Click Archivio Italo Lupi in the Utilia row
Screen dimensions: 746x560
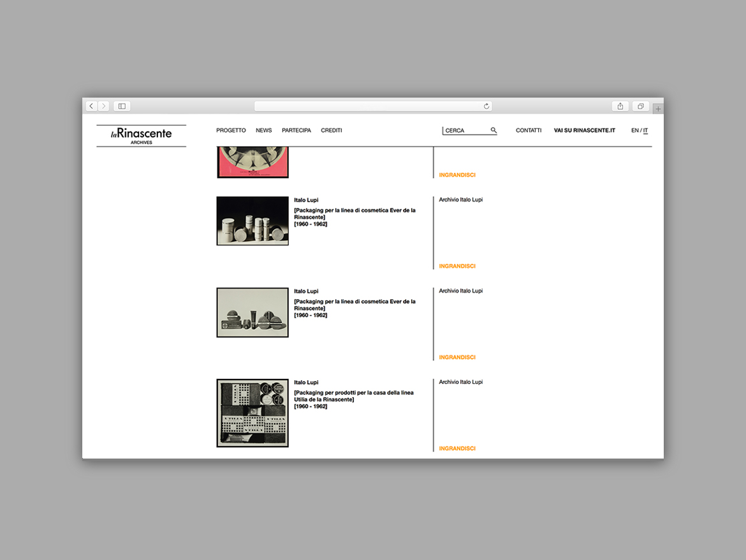(x=460, y=382)
